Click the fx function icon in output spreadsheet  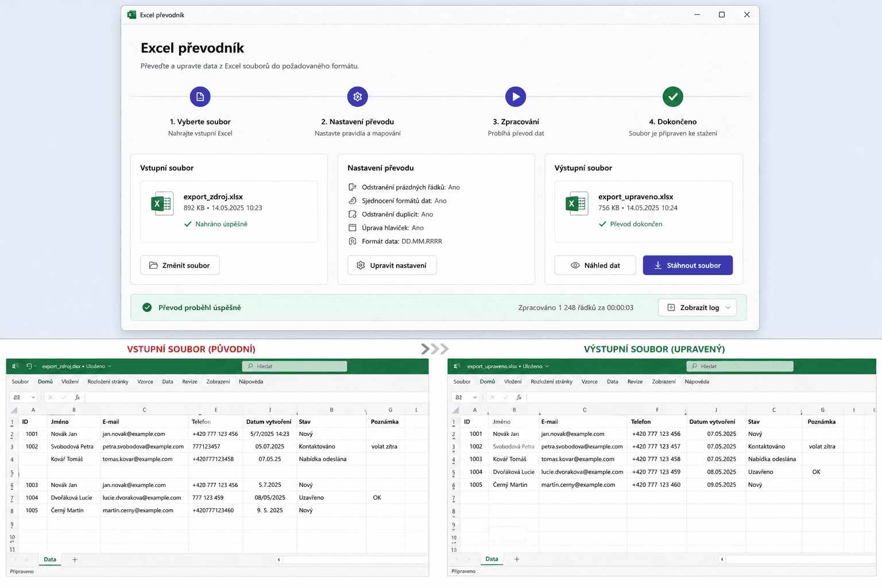pos(519,397)
